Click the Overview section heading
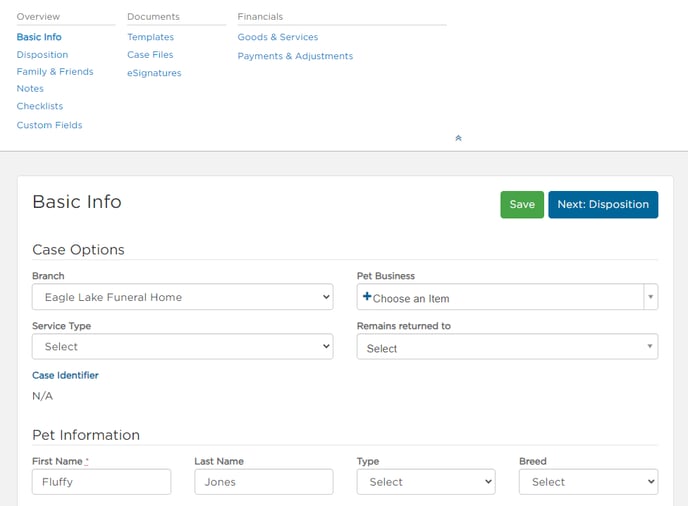688x506 pixels. click(38, 17)
